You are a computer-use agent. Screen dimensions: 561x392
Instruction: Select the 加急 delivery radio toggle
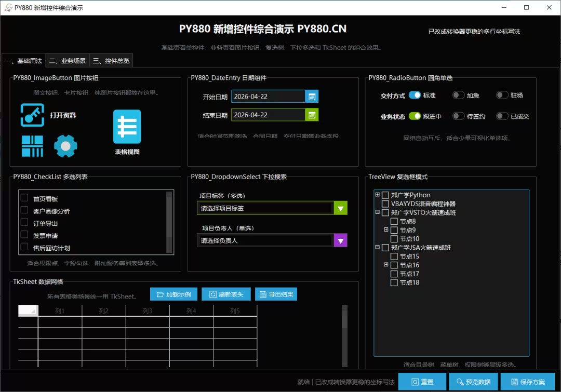[x=458, y=95]
